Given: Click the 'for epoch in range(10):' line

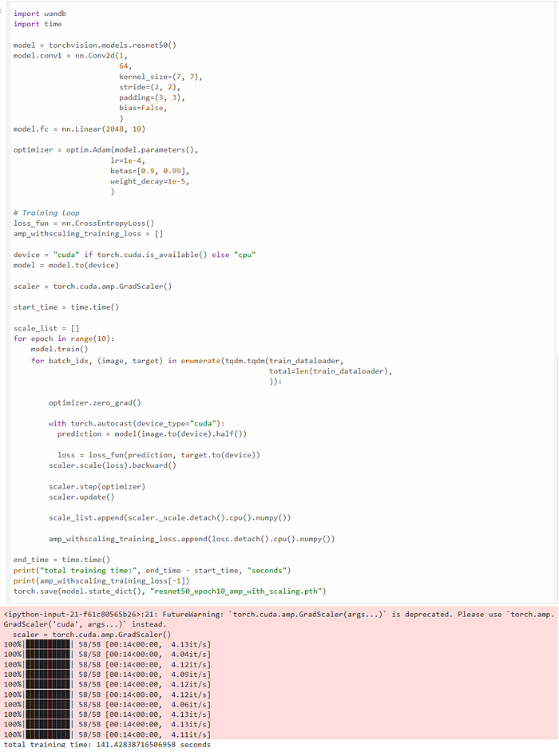Looking at the screenshot, I should (x=64, y=339).
